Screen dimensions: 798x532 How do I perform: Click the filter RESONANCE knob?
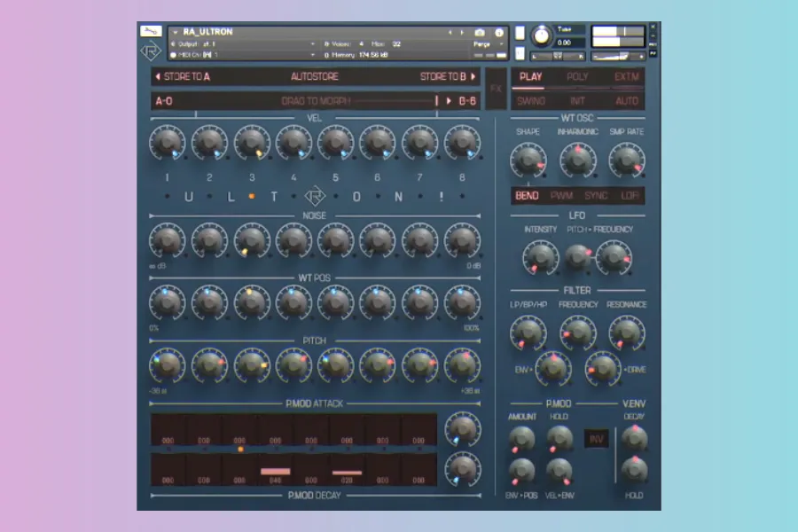tap(627, 332)
